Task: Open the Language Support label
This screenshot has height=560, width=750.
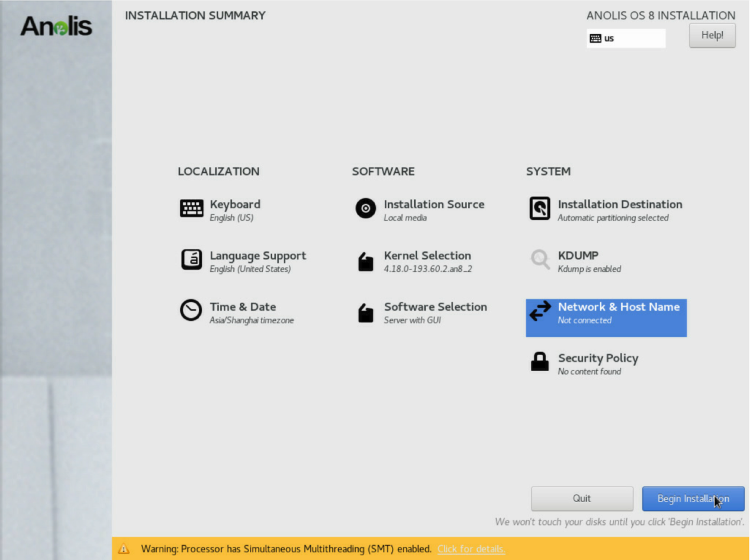Action: point(258,256)
